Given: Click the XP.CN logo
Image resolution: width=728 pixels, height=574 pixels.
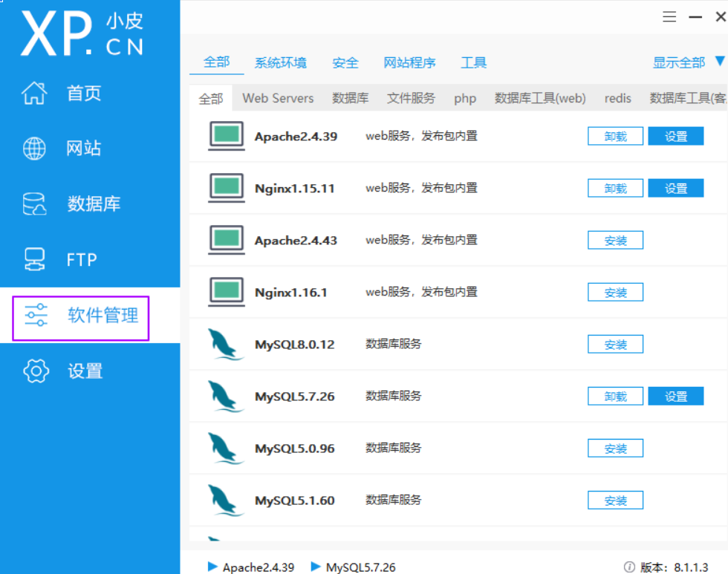Looking at the screenshot, I should (x=82, y=34).
